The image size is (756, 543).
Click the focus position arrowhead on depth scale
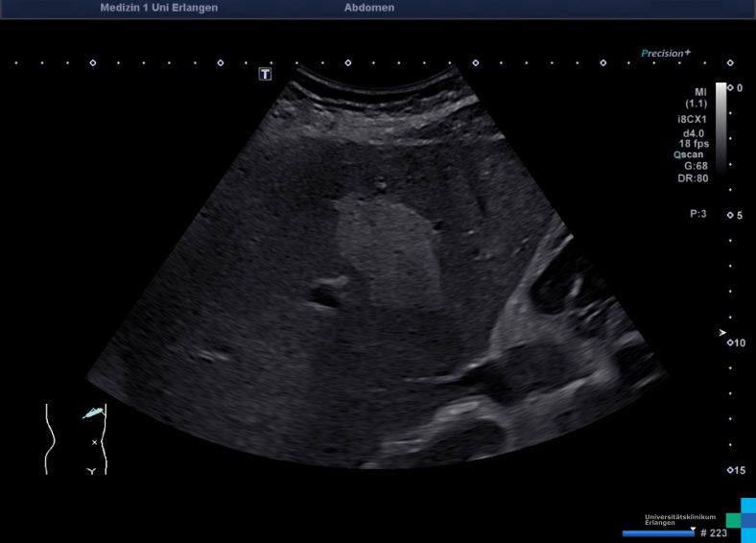pos(722,332)
